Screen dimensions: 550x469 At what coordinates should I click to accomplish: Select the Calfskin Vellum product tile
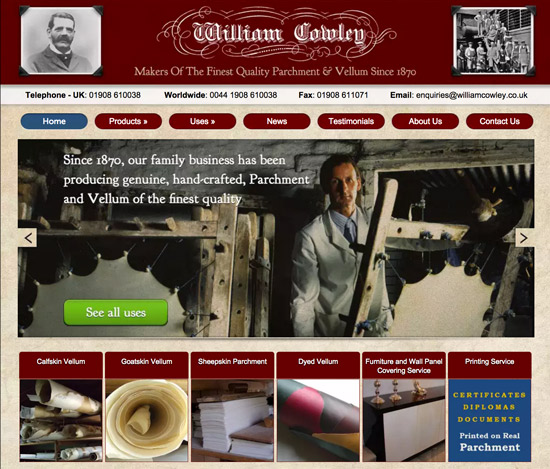coord(61,407)
